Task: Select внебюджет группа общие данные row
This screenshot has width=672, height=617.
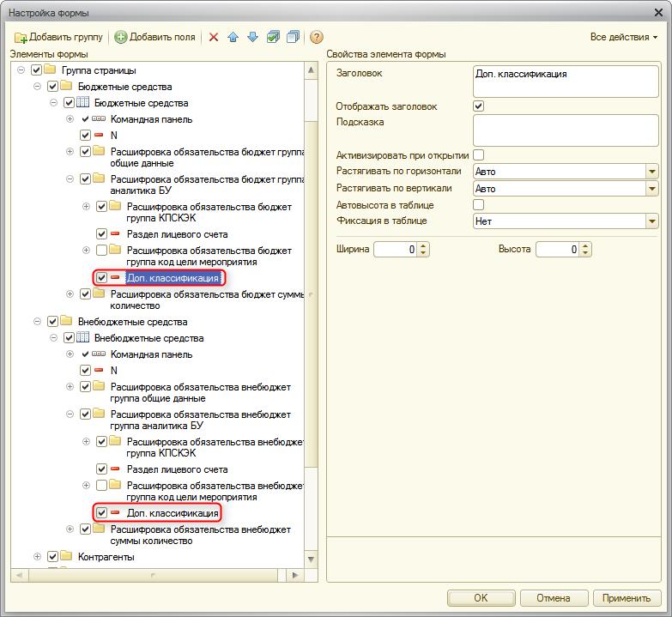Action: [x=201, y=392]
